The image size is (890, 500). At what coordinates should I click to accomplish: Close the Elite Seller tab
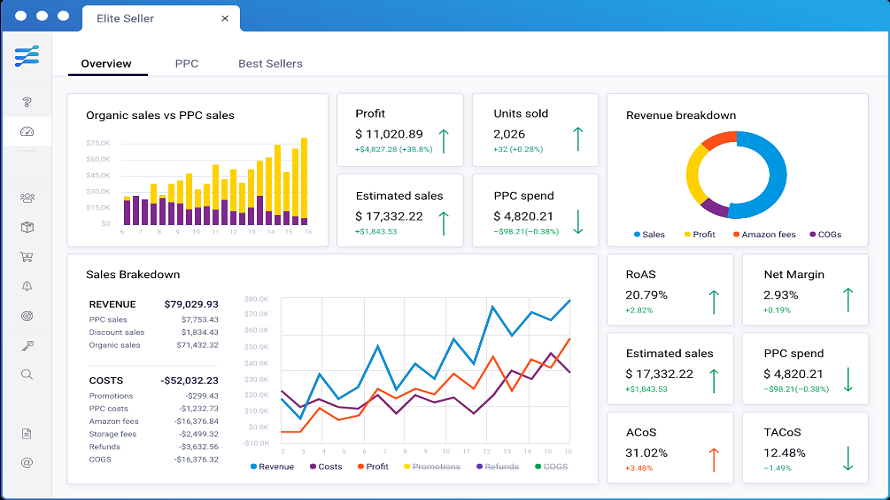(225, 19)
